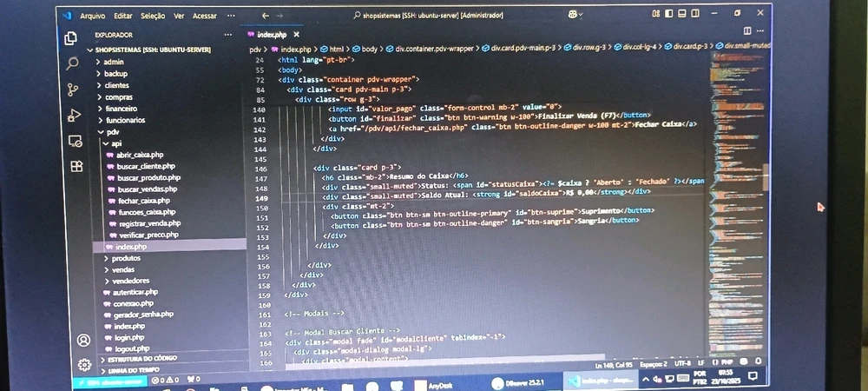Open Run and Debug view
This screenshot has height=391, width=868.
pos(74,114)
